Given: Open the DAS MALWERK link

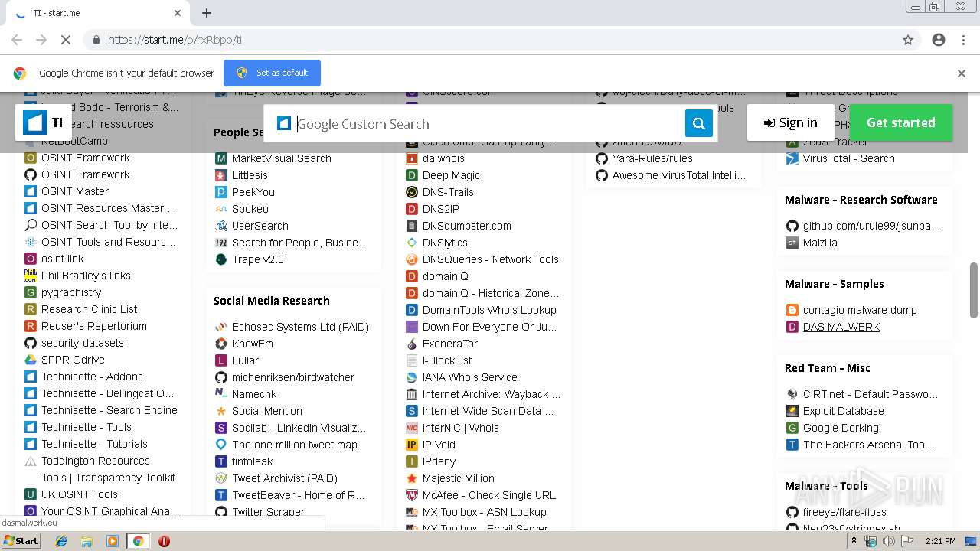Looking at the screenshot, I should tap(841, 327).
